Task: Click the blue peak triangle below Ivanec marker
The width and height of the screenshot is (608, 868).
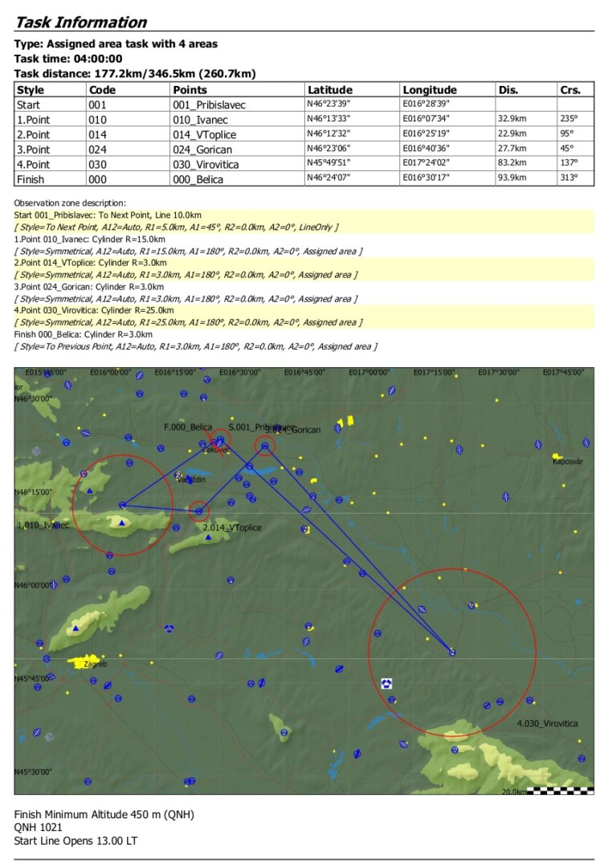Action: pyautogui.click(x=122, y=522)
